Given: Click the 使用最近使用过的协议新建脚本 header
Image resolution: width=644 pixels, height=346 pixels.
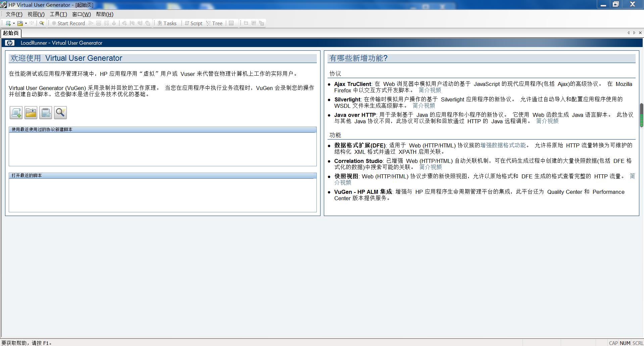Looking at the screenshot, I should (163, 129).
